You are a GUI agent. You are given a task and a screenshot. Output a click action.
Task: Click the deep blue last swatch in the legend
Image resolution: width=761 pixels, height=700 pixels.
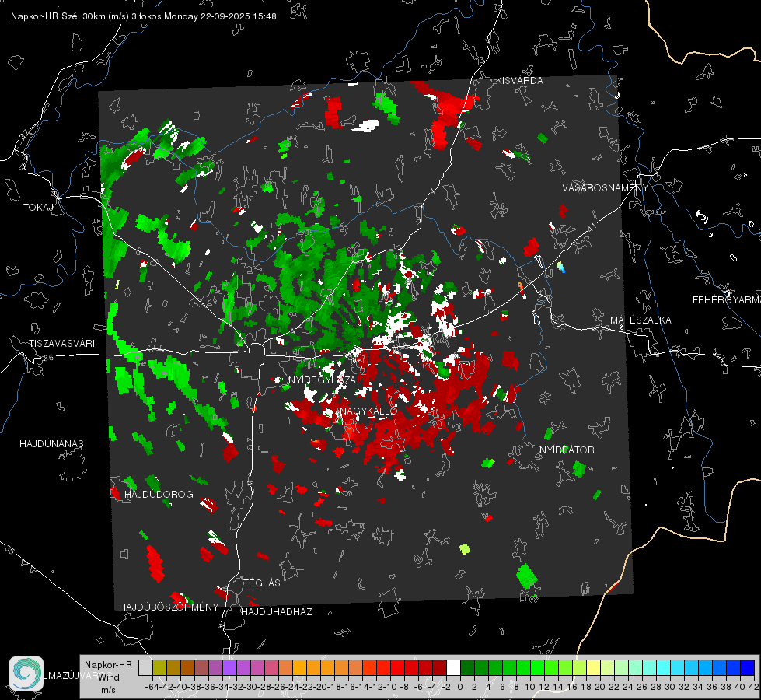[x=748, y=668]
